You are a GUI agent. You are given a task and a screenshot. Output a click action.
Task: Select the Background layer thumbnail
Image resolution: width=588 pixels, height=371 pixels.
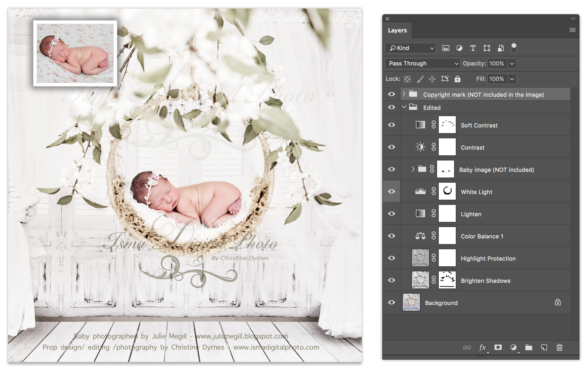[x=411, y=302]
